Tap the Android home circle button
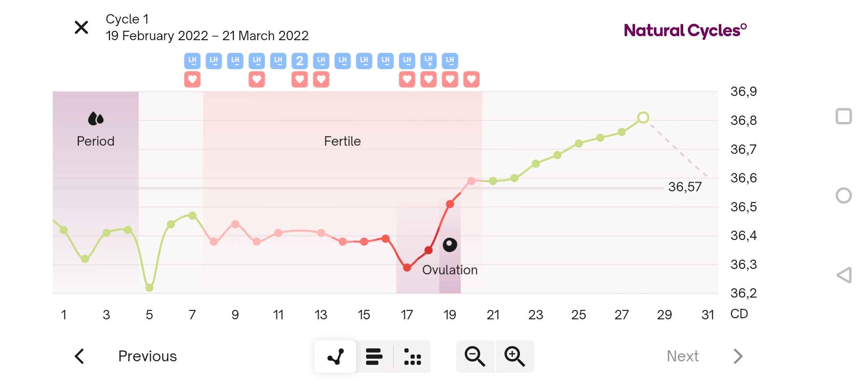Viewport: 868px width, 391px height. [x=844, y=195]
